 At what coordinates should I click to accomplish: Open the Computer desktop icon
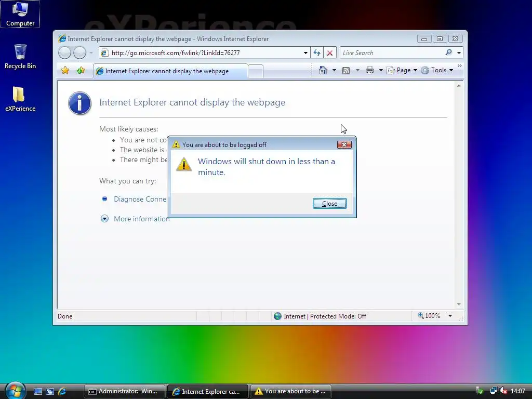20,14
